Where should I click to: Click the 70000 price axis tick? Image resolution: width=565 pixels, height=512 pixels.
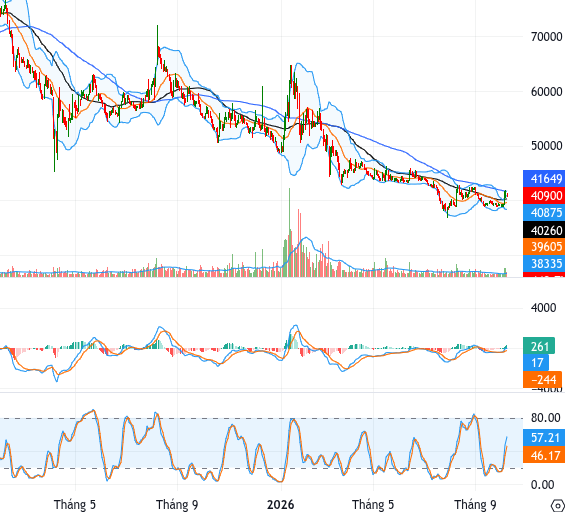point(546,37)
